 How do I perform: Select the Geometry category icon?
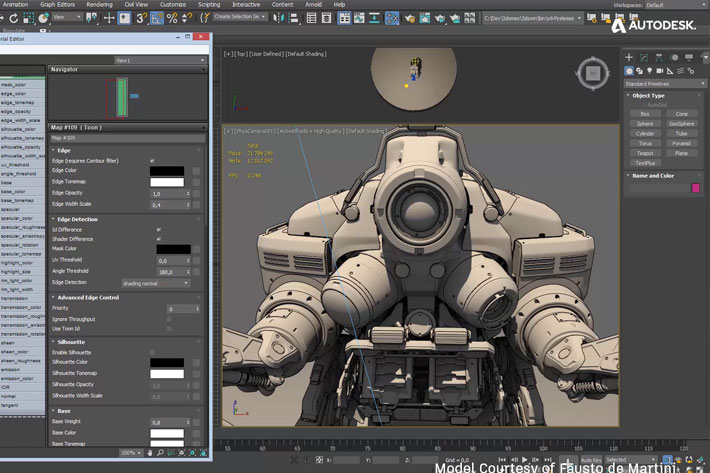[x=630, y=71]
